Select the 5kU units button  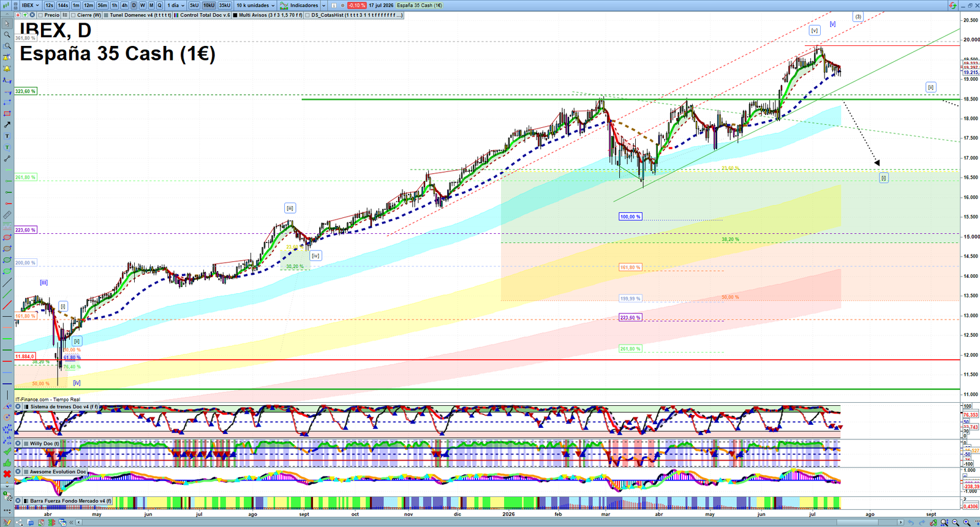point(194,6)
